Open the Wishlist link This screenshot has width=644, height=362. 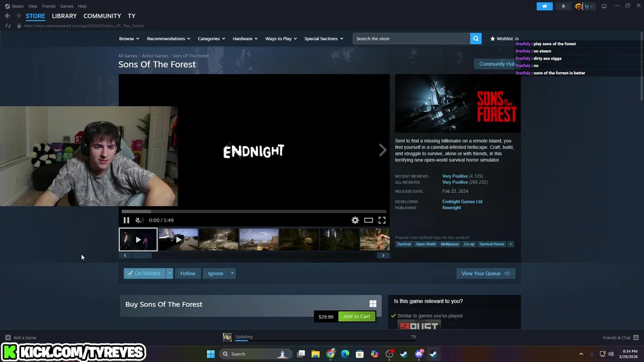point(504,39)
